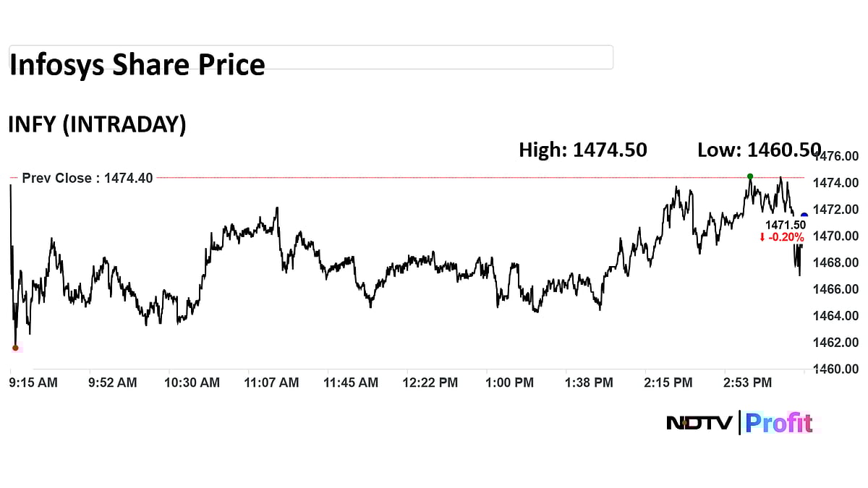Open the NDTV logo

coord(699,423)
